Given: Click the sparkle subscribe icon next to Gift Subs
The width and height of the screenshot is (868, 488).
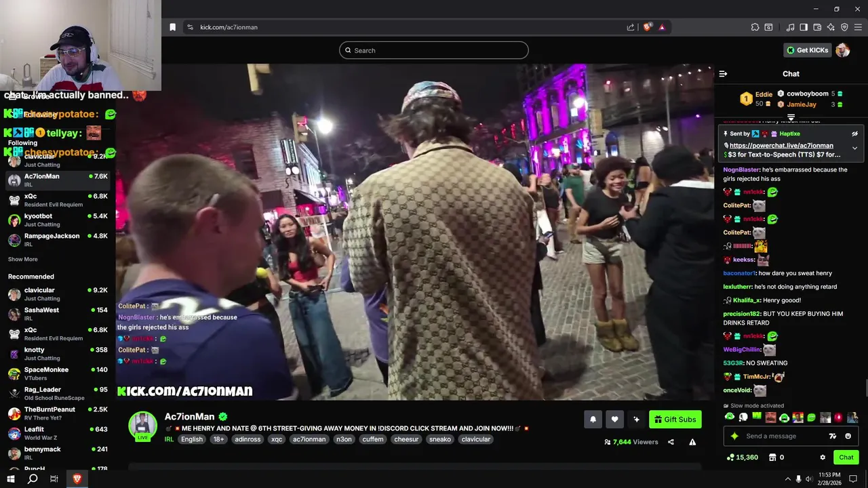Looking at the screenshot, I should [x=636, y=420].
